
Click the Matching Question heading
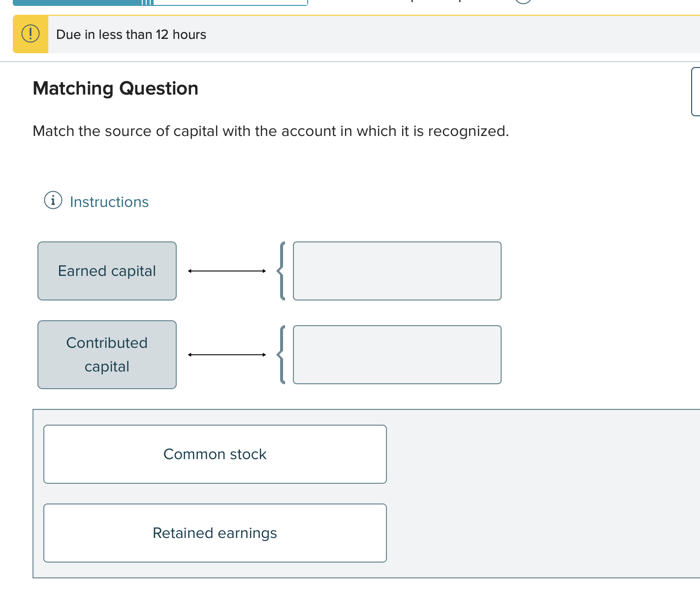click(116, 89)
